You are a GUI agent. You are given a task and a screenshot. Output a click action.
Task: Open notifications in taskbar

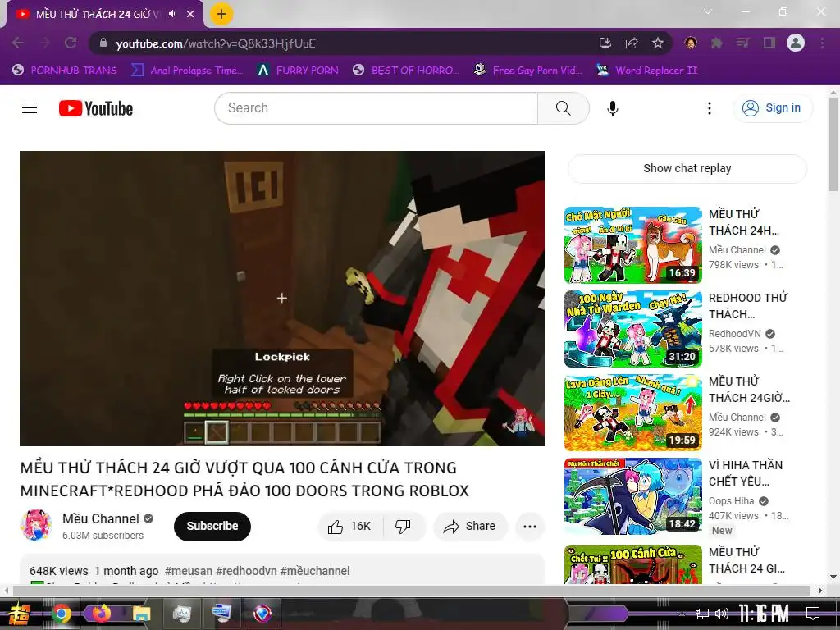[813, 614]
